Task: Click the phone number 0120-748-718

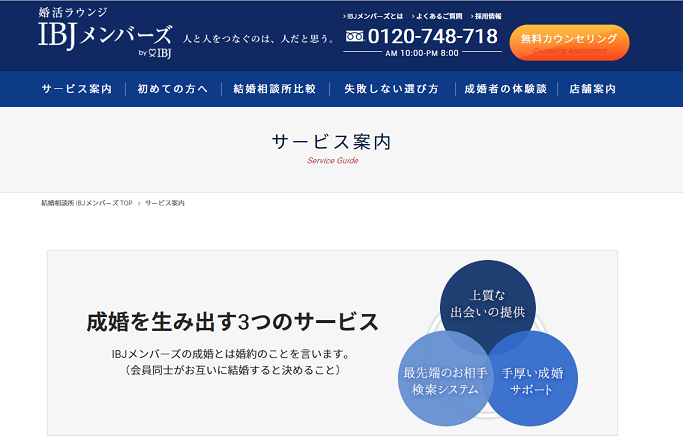Action: (x=433, y=36)
